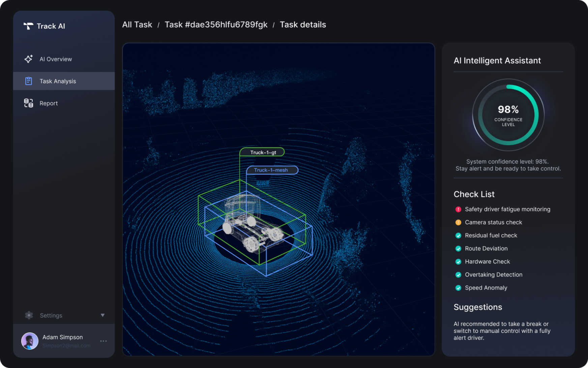Click Speed Anomaly text

pyautogui.click(x=486, y=288)
